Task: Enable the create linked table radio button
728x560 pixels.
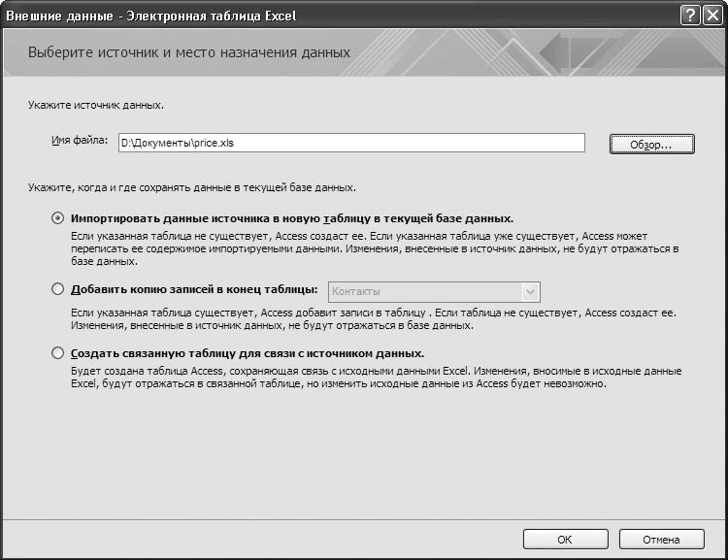Action: point(58,353)
